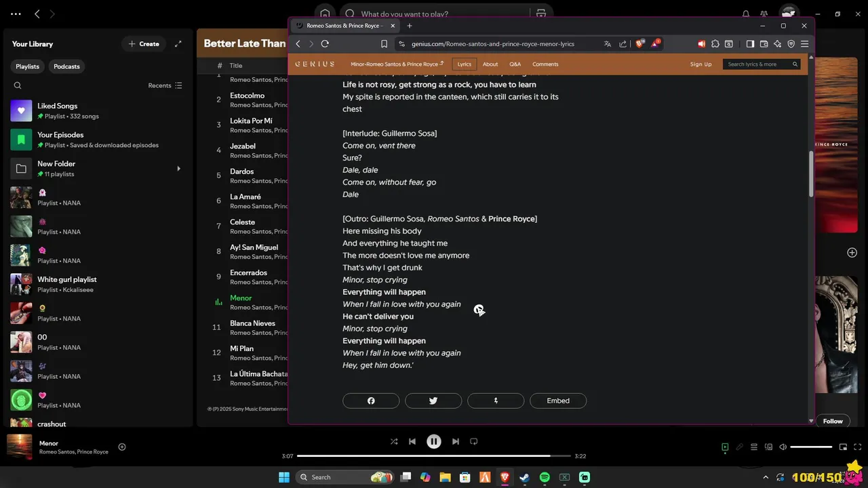Add Menor to Liked Songs
Viewport: 868px width, 488px height.
pos(122,447)
